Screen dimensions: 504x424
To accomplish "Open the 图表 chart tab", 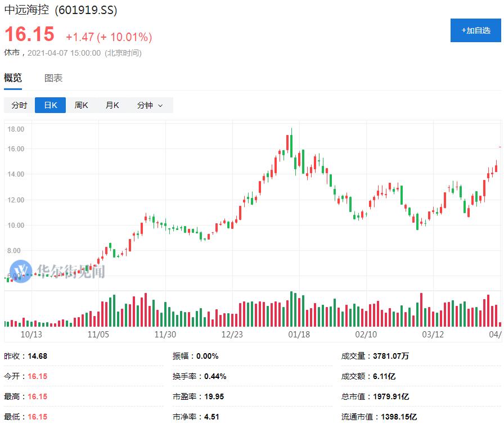I will 53,78.
